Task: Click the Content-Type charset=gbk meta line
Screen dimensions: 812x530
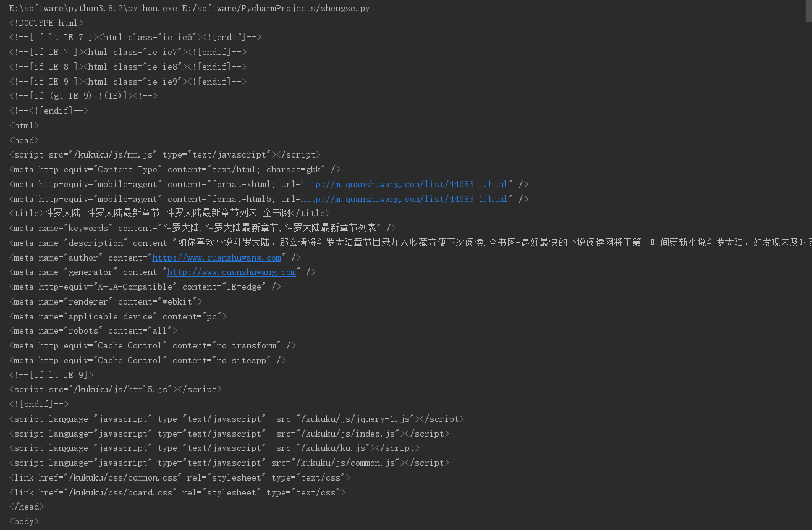Action: (x=175, y=169)
